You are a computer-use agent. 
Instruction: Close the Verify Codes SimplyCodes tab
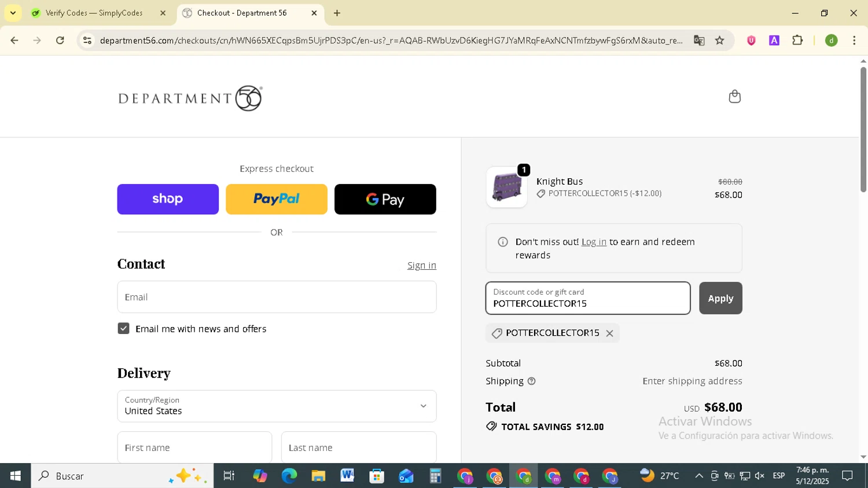[163, 13]
